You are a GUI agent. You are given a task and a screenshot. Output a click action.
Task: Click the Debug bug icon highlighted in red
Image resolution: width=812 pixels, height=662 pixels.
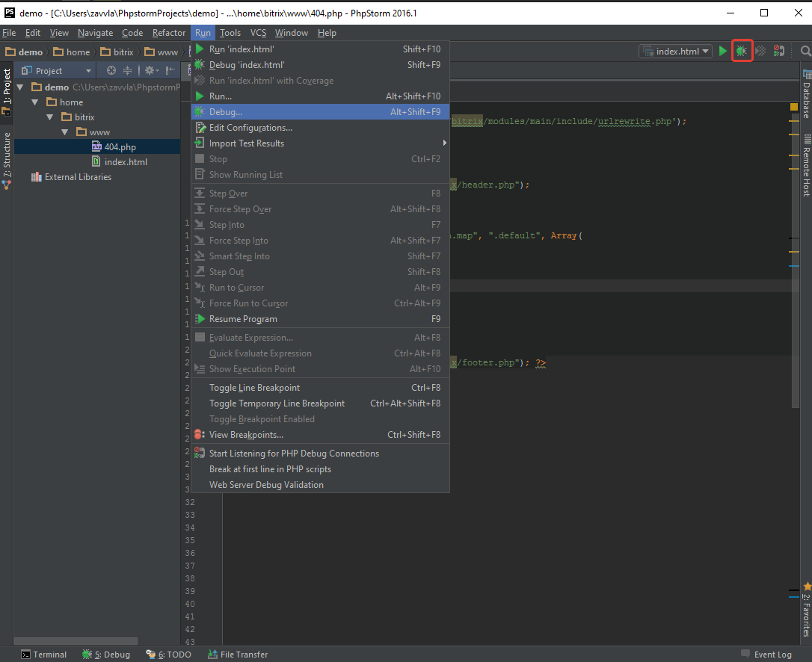(742, 51)
